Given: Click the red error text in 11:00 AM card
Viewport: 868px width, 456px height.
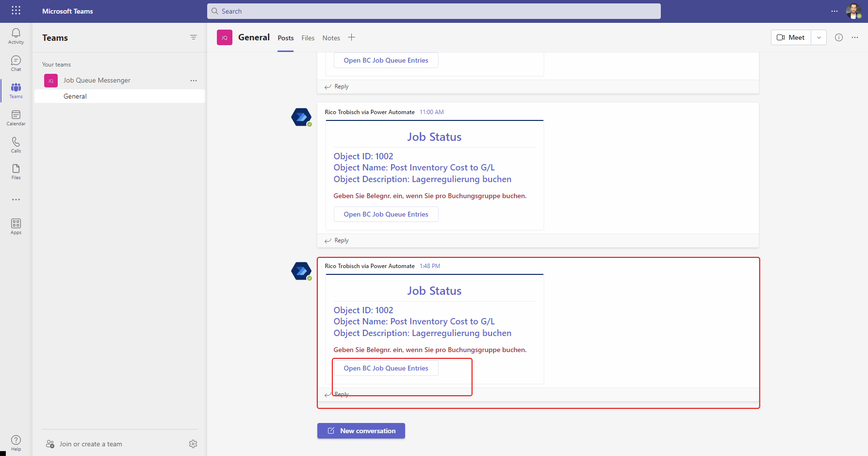Looking at the screenshot, I should tap(430, 196).
